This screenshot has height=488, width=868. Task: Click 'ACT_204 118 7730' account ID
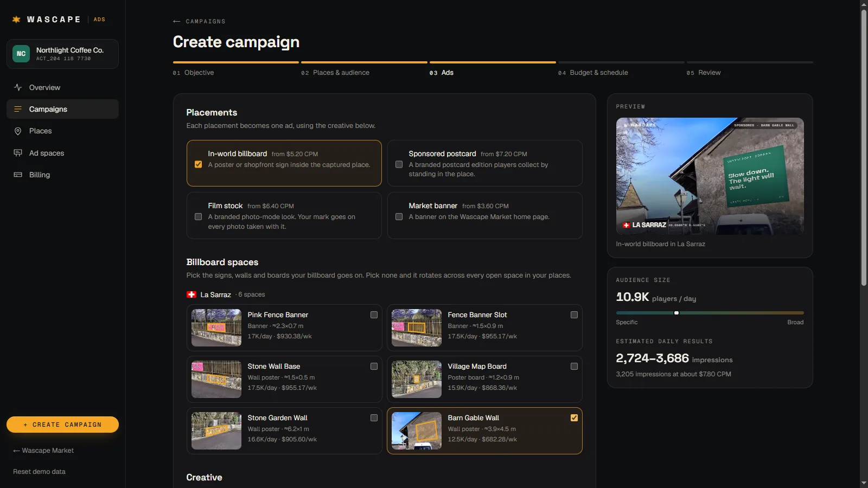[63, 59]
